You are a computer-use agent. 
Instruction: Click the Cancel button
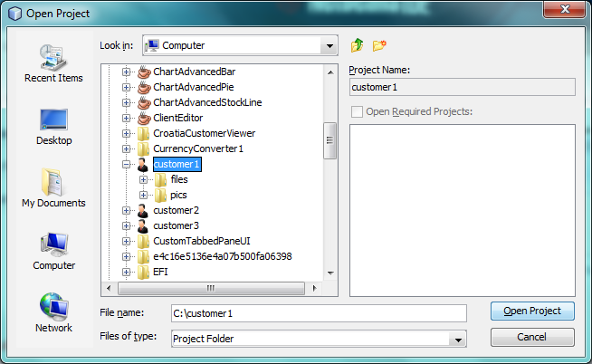coord(532,337)
